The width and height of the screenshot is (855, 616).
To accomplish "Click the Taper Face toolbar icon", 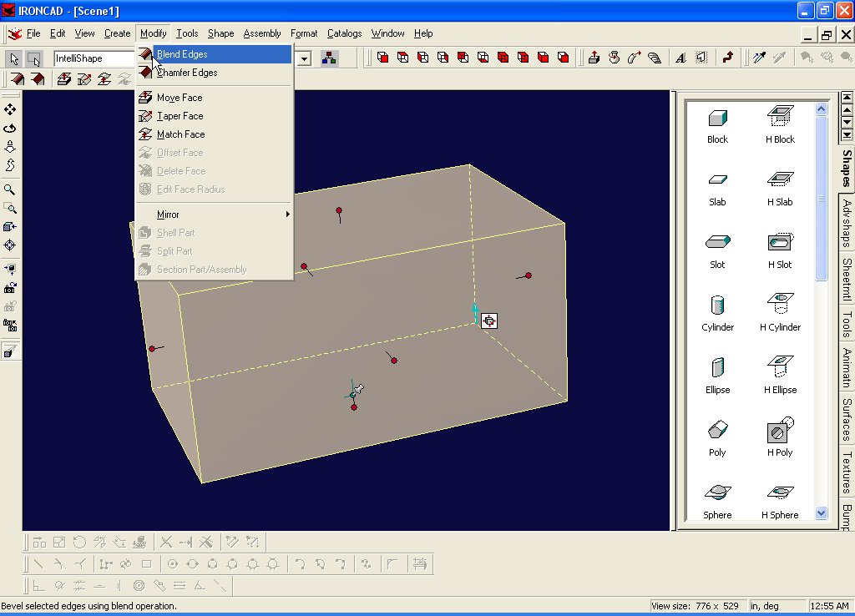I will 84,79.
